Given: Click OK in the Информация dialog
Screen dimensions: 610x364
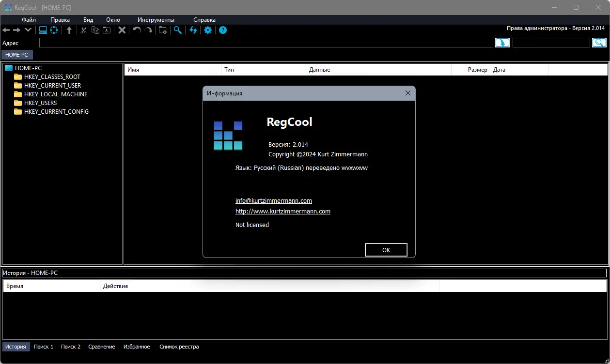Looking at the screenshot, I should [x=386, y=250].
